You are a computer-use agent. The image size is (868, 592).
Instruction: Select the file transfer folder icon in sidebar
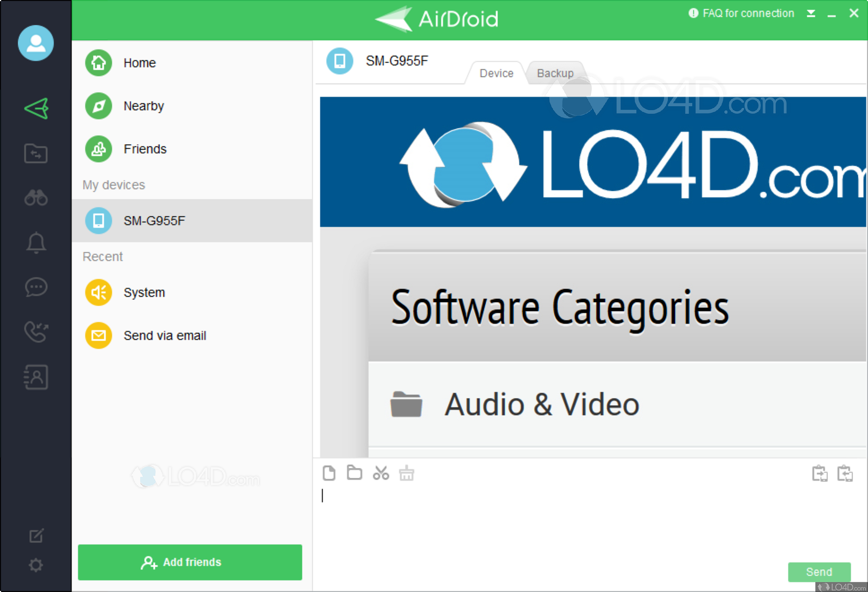tap(36, 153)
